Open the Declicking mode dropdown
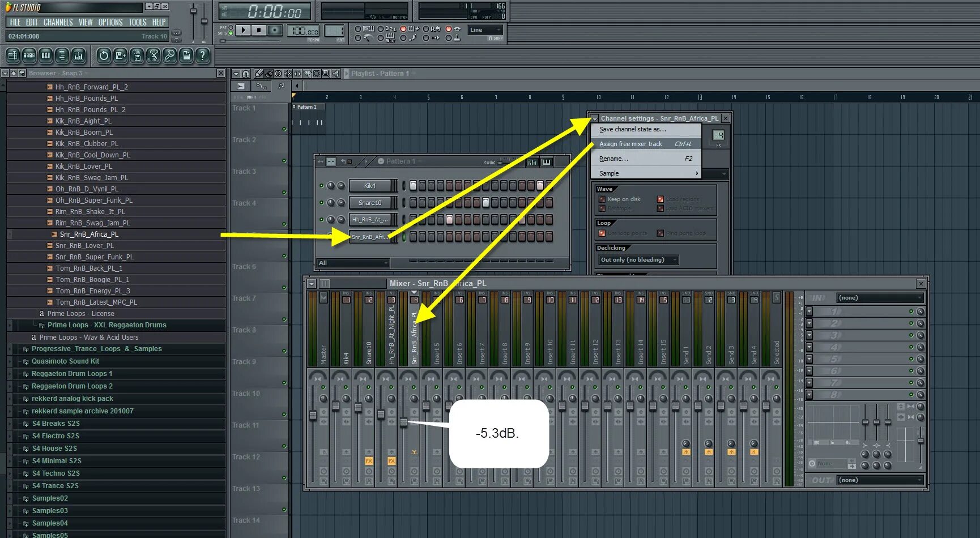 [x=638, y=260]
